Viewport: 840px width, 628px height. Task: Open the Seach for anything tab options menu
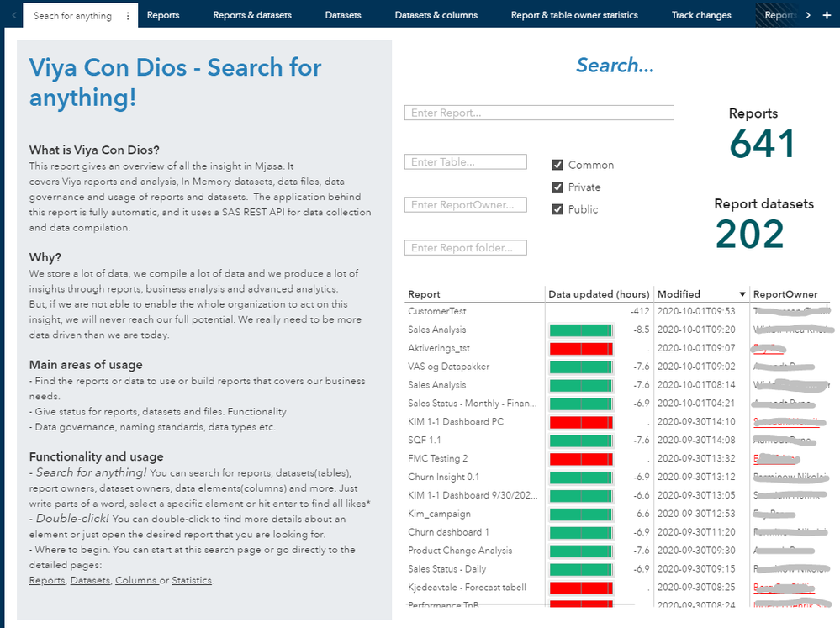coord(128,16)
